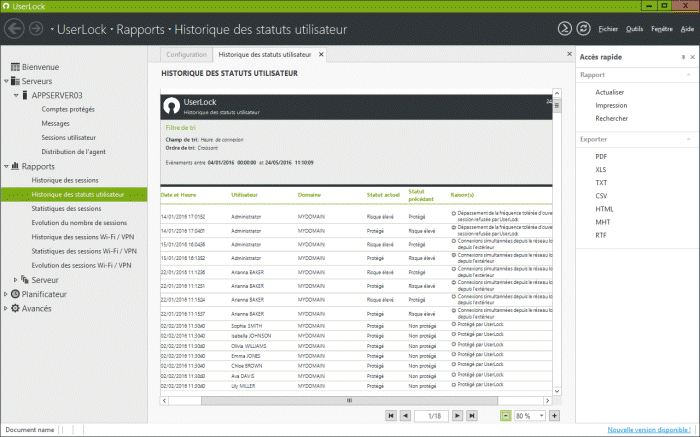Image resolution: width=700 pixels, height=437 pixels.
Task: Click the horizontal scrollbar right arrow
Action: click(x=547, y=400)
